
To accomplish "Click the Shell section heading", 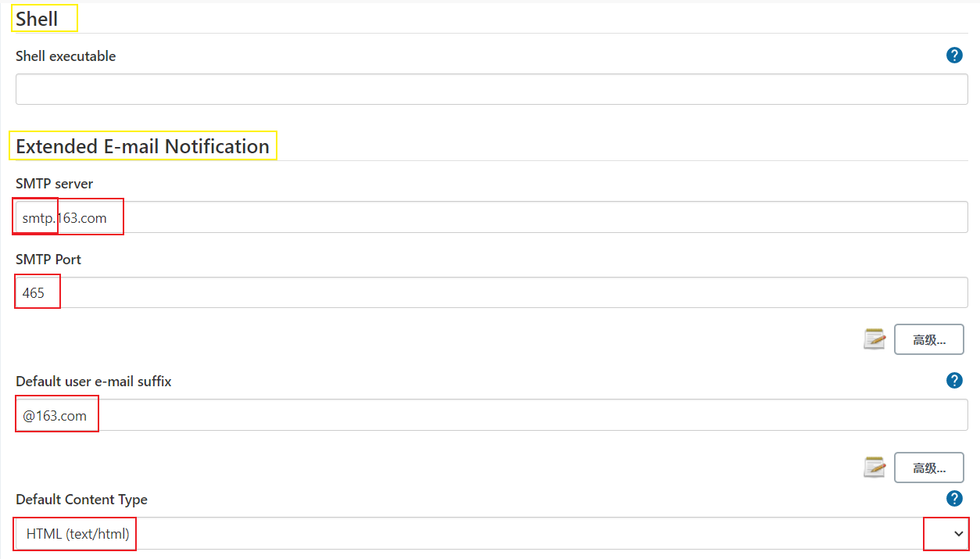I will tap(37, 19).
